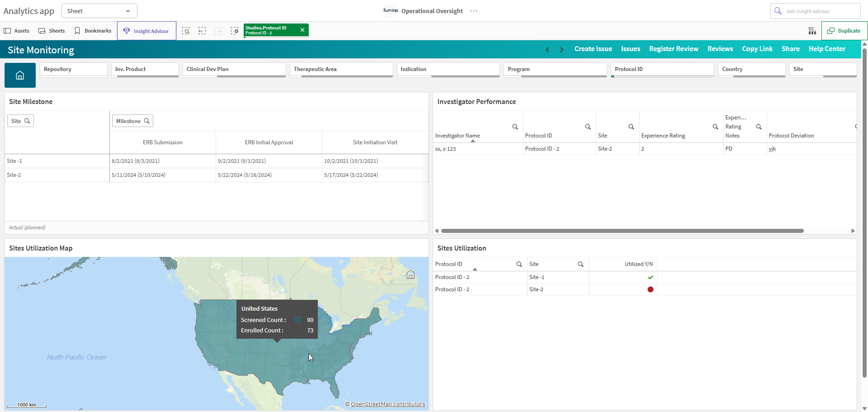Click Screened Count color swatch in tooltip
This screenshot has width=868, height=412.
pyautogui.click(x=298, y=320)
